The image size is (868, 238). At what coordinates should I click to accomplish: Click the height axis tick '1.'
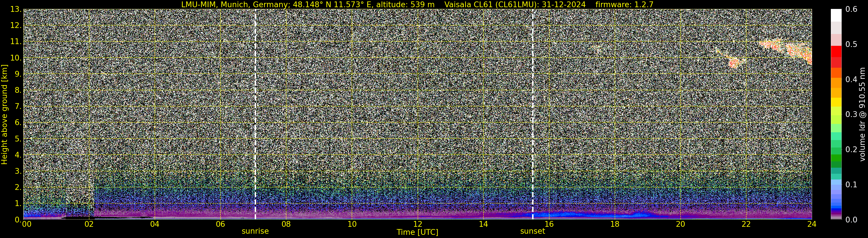tap(18, 203)
